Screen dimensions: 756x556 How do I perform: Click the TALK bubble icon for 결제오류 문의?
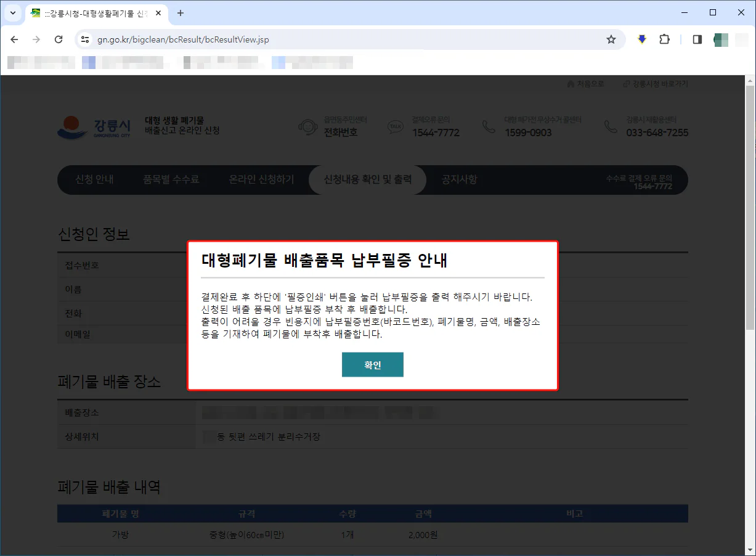point(395,126)
